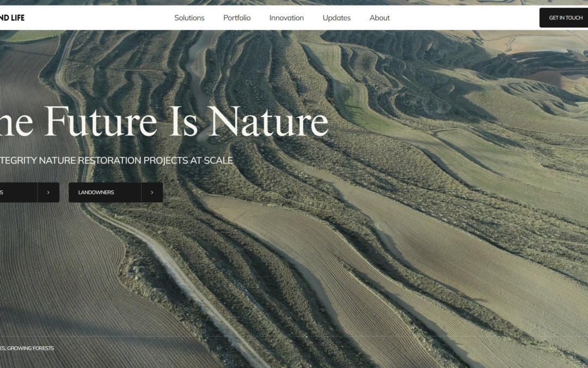Click the chevron arrow on the LANDOWNERS button

(152, 192)
